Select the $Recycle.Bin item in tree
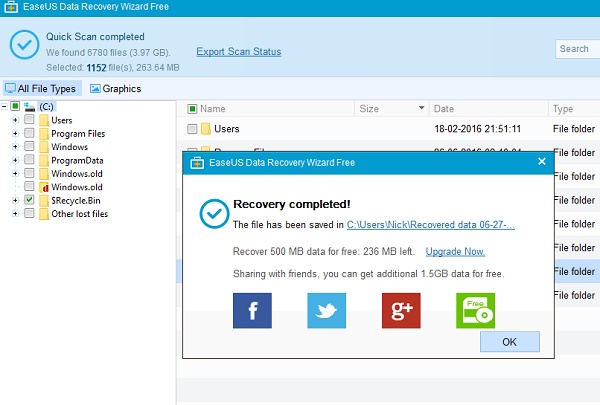The image size is (600, 405). [x=76, y=200]
